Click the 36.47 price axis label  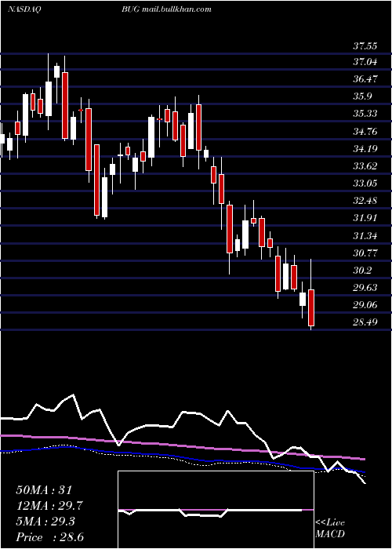click(365, 79)
